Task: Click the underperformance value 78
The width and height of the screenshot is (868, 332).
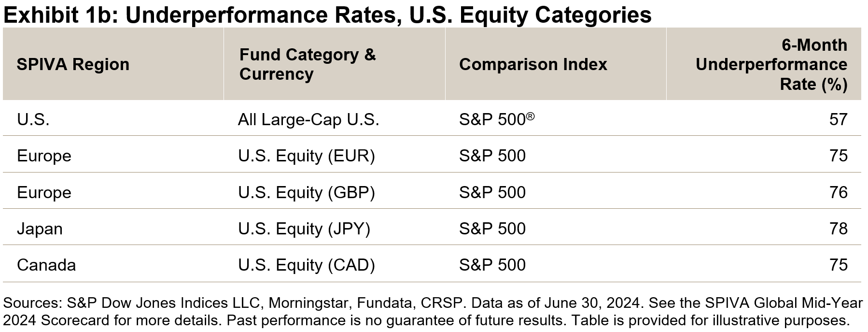Action: (838, 229)
